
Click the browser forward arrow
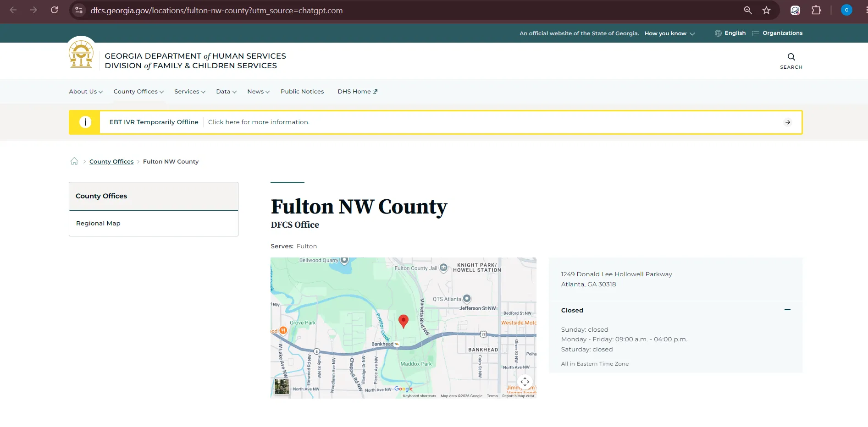(33, 10)
